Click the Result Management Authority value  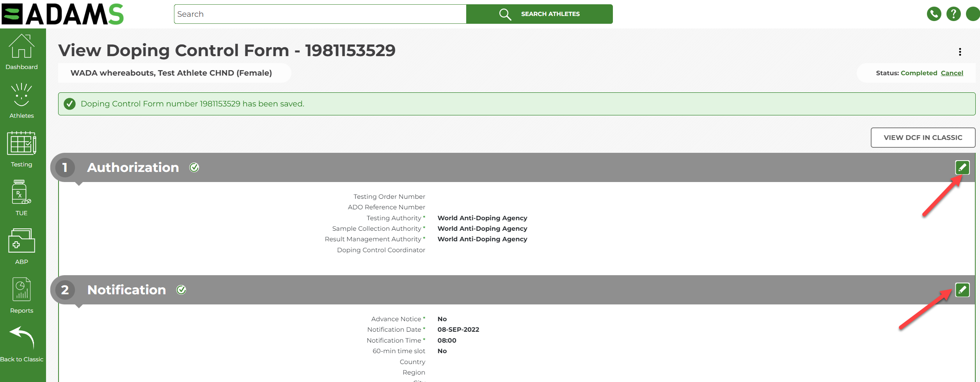pyautogui.click(x=482, y=239)
